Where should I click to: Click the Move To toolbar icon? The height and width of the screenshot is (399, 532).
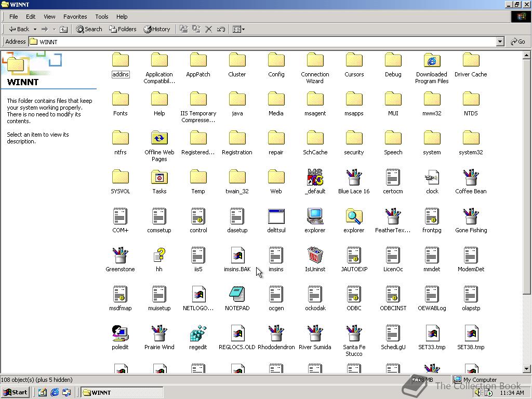point(184,29)
